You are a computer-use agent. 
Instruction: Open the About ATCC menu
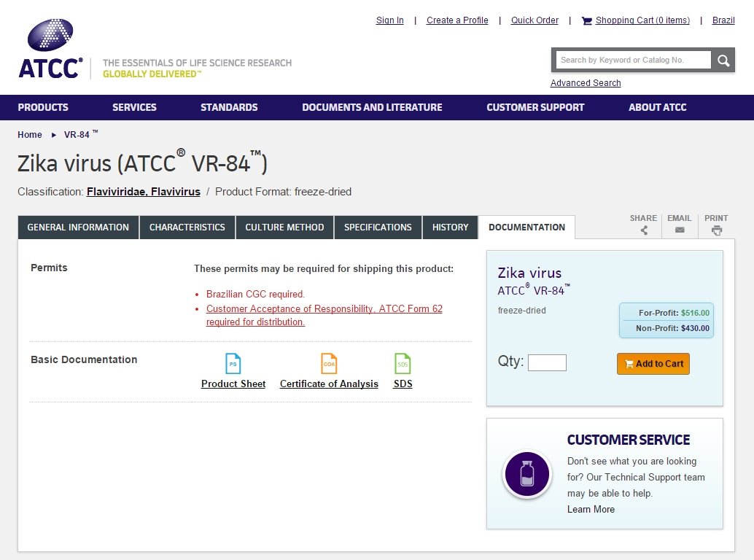(x=657, y=107)
